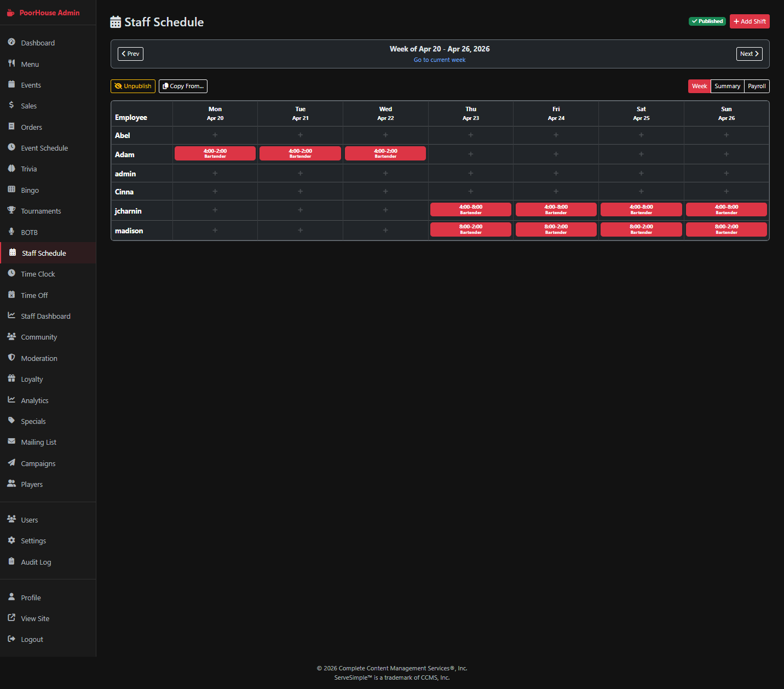Unpublish the schedule
Screen dimensions: 784x689
(133, 86)
